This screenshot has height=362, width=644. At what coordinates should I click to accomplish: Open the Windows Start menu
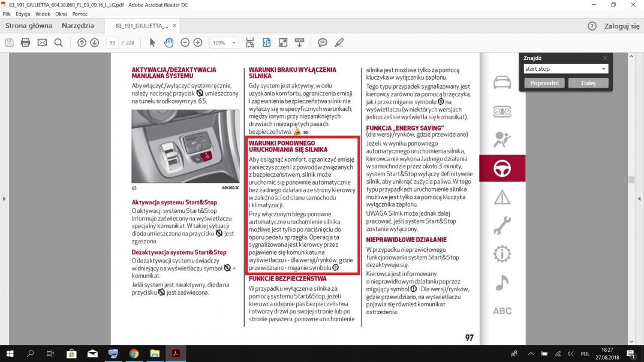coord(10,354)
